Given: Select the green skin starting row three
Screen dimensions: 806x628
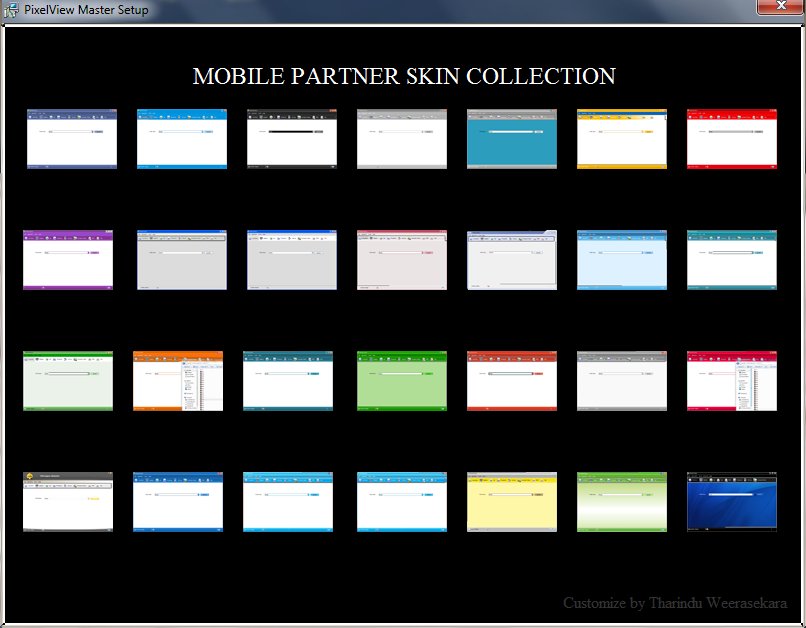Looking at the screenshot, I should tap(67, 380).
